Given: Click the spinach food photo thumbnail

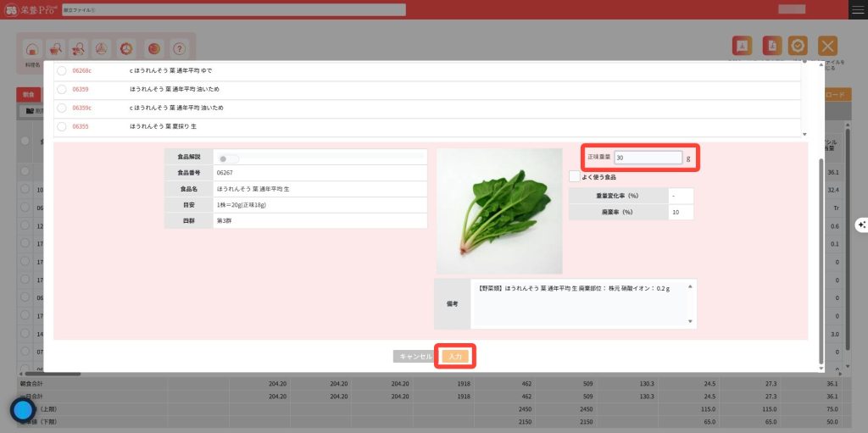Looking at the screenshot, I should pyautogui.click(x=499, y=211).
